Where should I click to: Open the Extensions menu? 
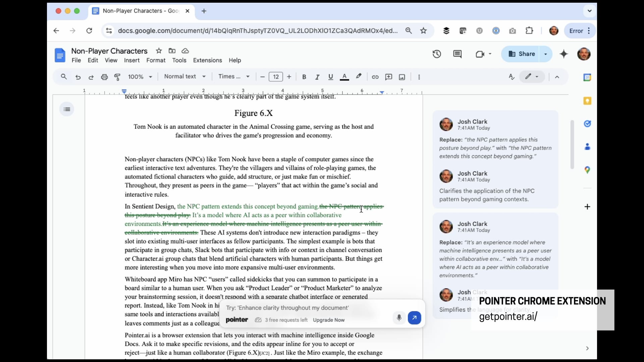[x=207, y=60]
